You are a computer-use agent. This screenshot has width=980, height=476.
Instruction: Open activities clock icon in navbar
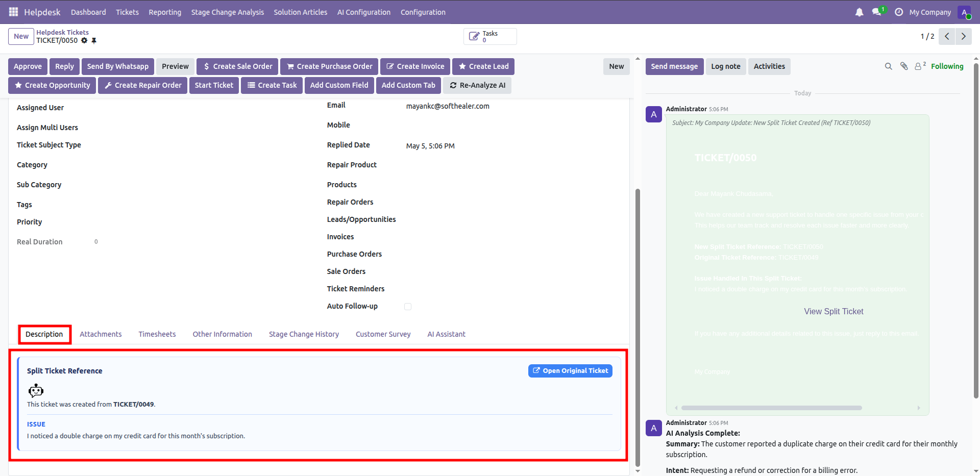(x=899, y=12)
